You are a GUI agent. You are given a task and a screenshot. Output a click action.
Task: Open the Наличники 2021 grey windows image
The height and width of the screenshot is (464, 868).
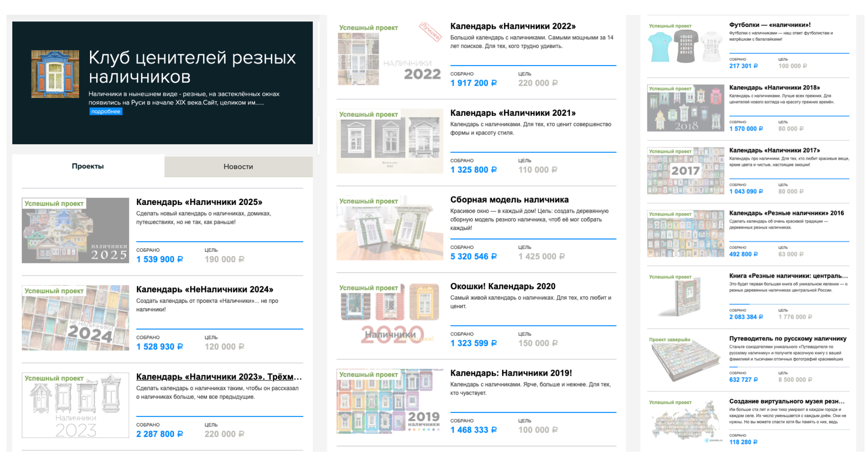(390, 141)
